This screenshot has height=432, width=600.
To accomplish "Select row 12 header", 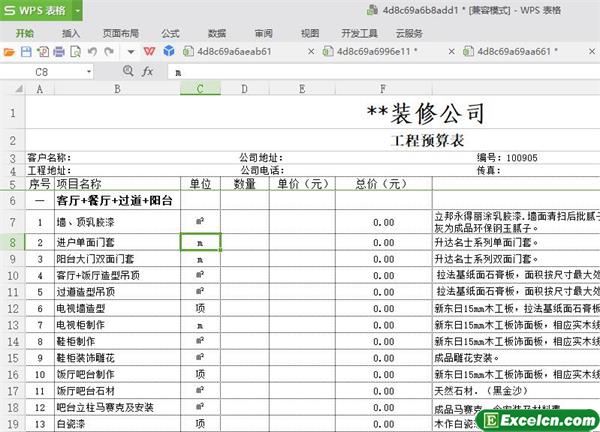I will pos(13,308).
